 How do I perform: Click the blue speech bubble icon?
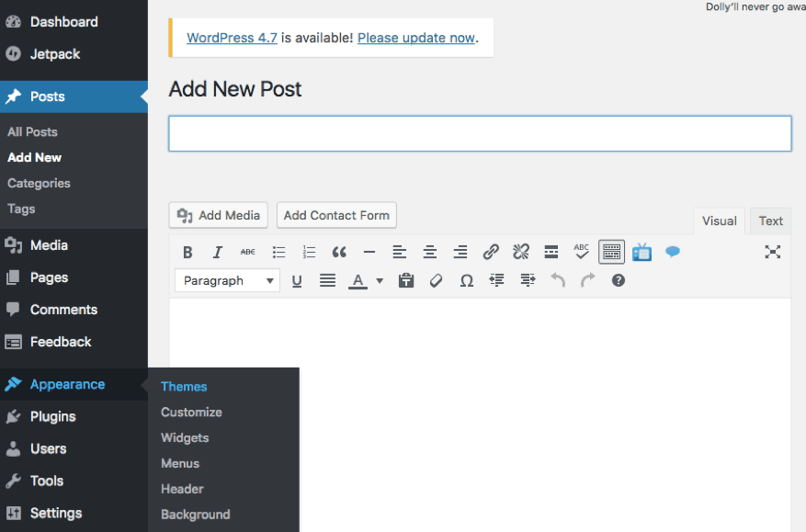pyautogui.click(x=673, y=252)
